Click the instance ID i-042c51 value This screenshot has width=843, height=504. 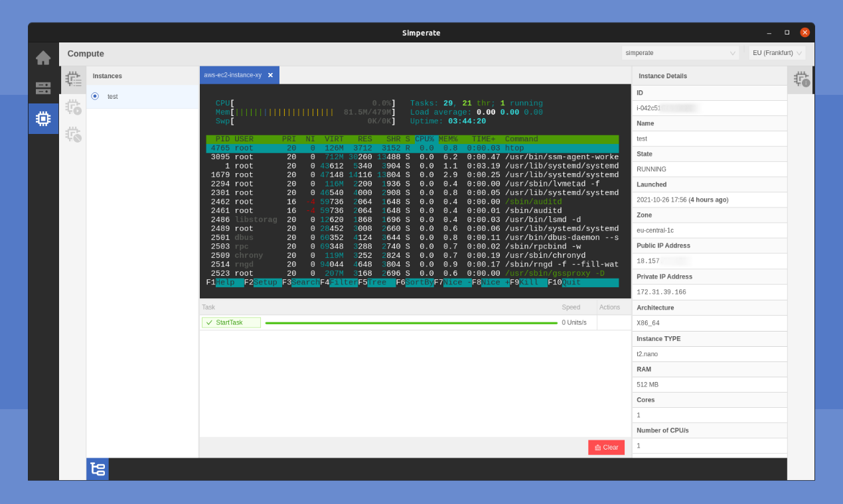649,107
